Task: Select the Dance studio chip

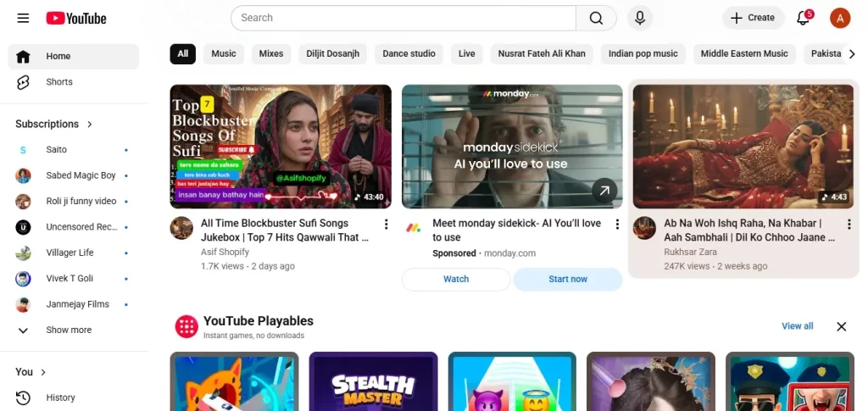Action: (x=409, y=53)
